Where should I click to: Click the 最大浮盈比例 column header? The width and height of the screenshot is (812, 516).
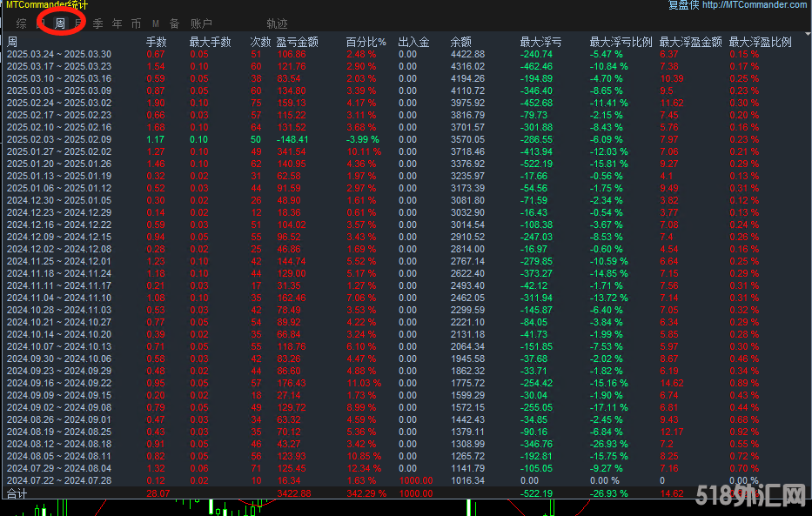click(x=760, y=42)
